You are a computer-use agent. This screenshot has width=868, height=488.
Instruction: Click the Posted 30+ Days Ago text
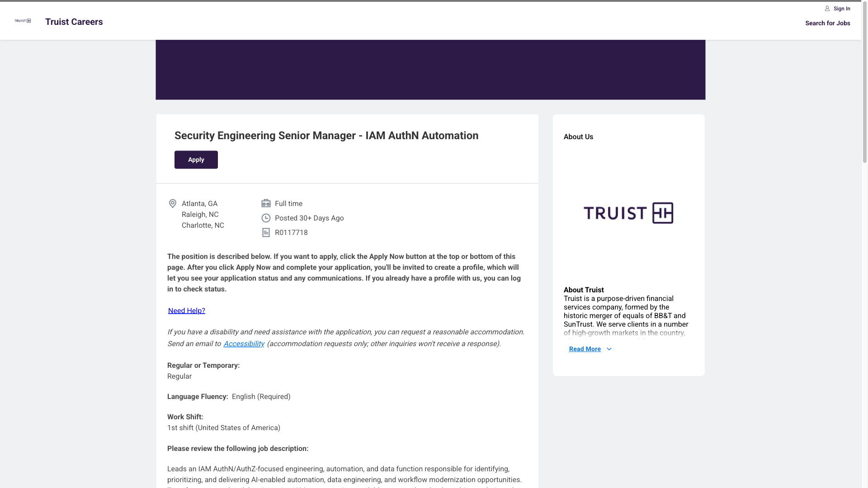pyautogui.click(x=309, y=218)
